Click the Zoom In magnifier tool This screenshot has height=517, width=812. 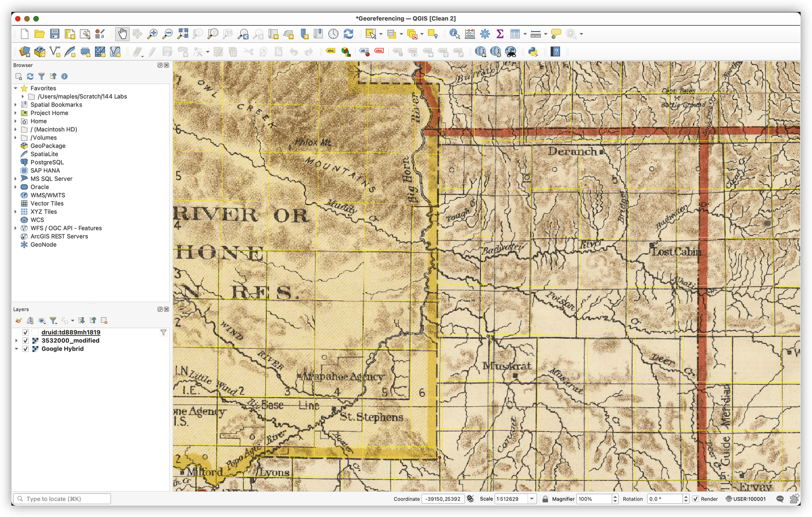[x=153, y=34]
